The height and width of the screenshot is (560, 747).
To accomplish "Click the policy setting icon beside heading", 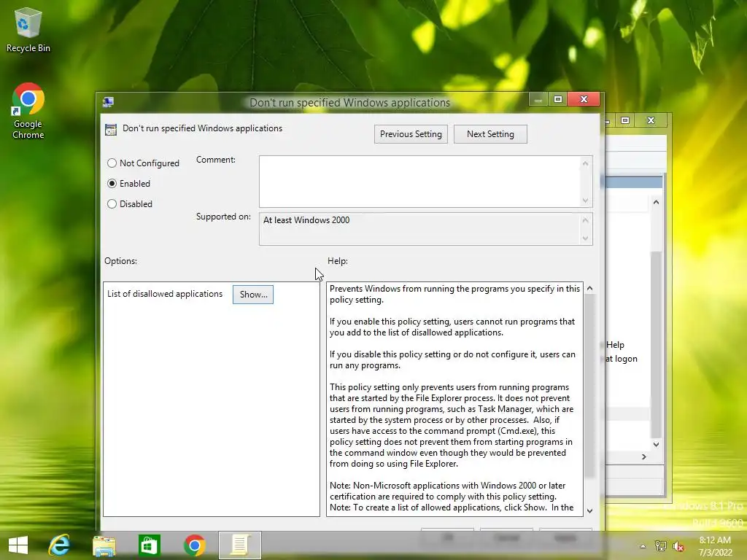I will [111, 130].
